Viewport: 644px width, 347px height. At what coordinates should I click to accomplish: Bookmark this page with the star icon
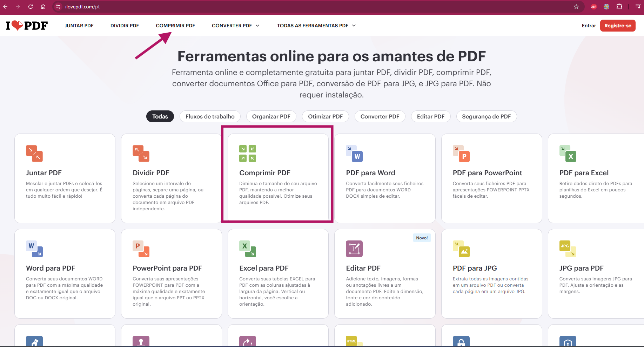pos(576,7)
